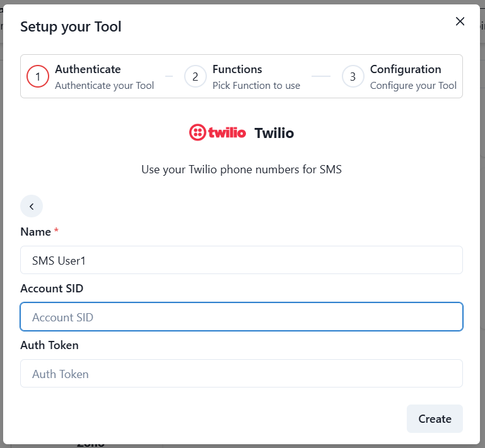Image resolution: width=485 pixels, height=448 pixels.
Task: Select step 1 Authenticate circle
Action: (x=38, y=76)
